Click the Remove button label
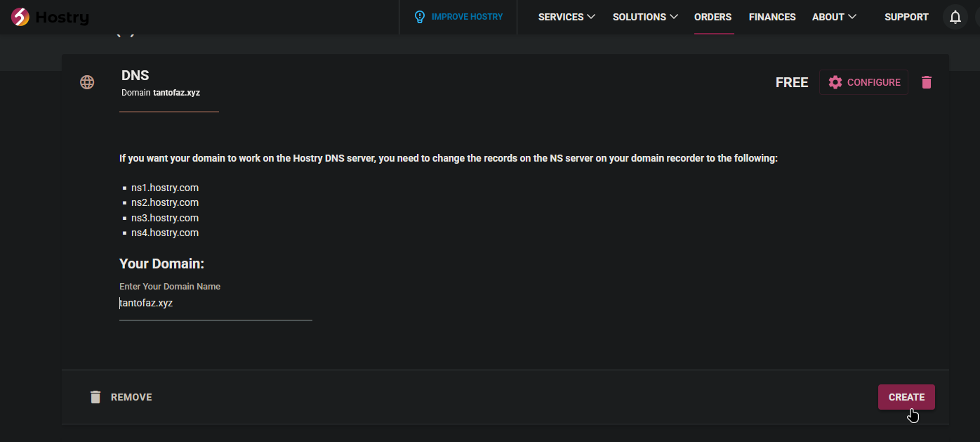The height and width of the screenshot is (442, 980). pyautogui.click(x=131, y=397)
